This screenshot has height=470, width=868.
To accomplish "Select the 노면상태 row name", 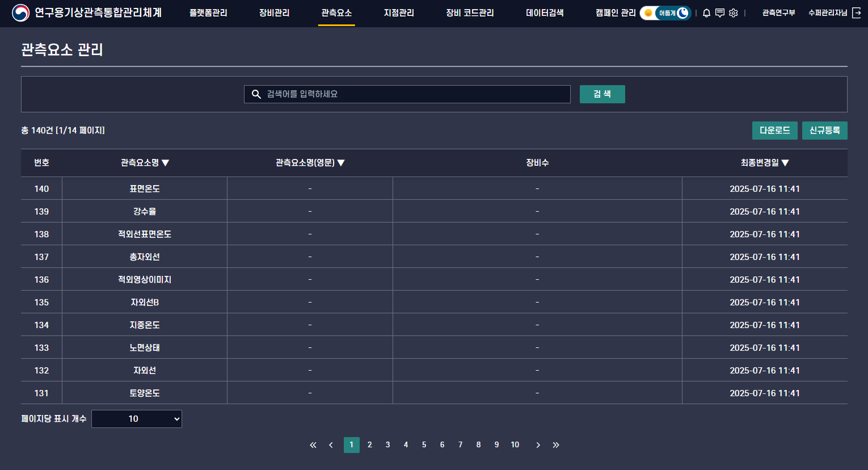I will (145, 347).
